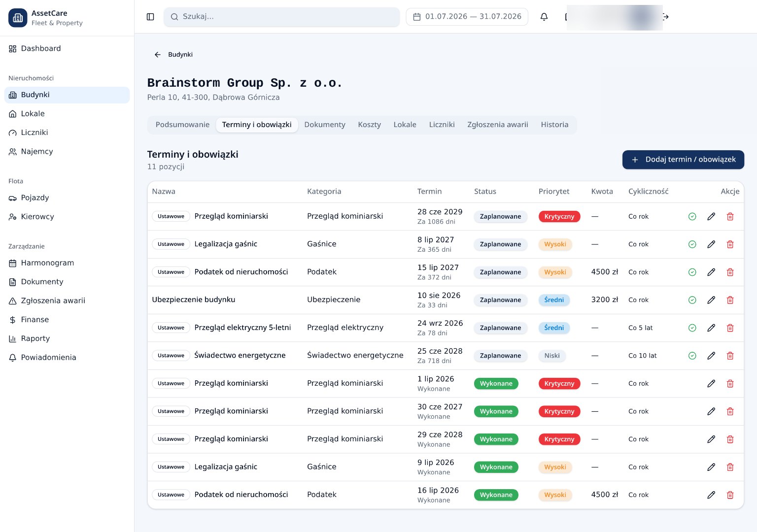This screenshot has width=757, height=532.
Task: Go back to Budynki list
Action: click(173, 55)
